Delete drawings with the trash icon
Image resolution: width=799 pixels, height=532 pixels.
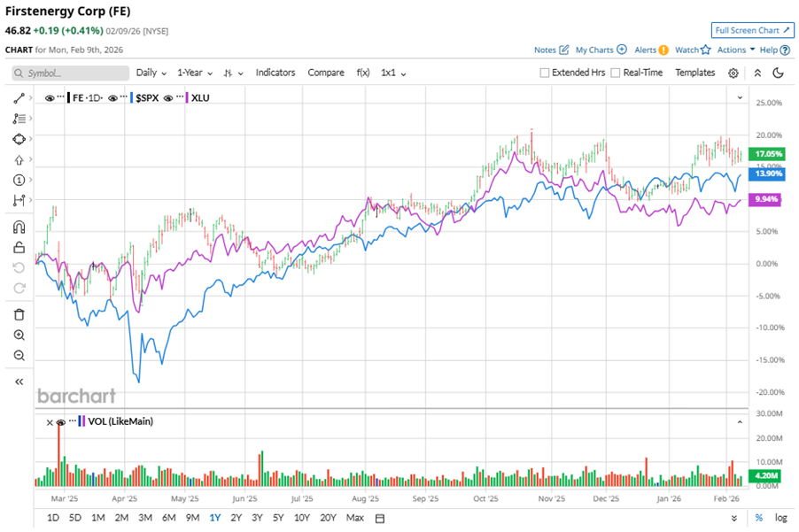pos(19,314)
